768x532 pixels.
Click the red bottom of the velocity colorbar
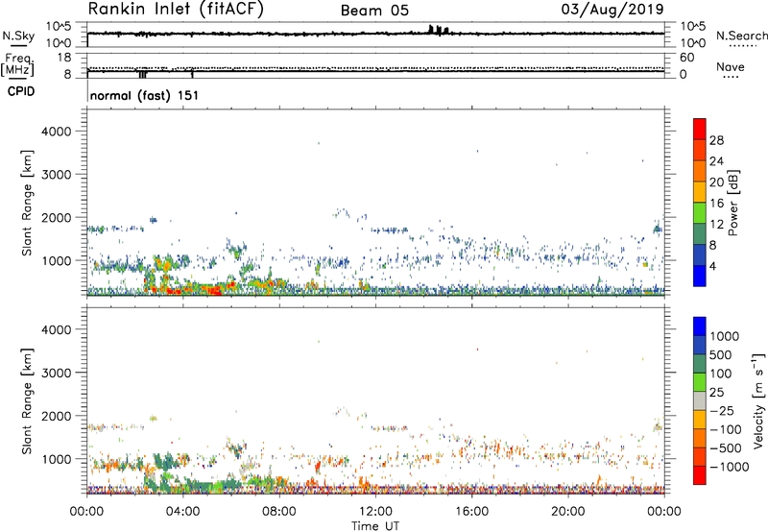point(700,475)
